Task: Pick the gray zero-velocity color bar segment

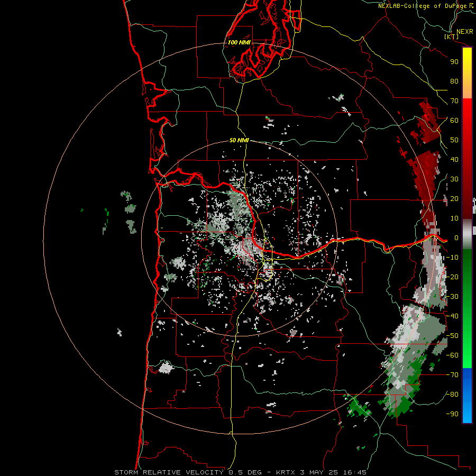Action: pyautogui.click(x=467, y=234)
